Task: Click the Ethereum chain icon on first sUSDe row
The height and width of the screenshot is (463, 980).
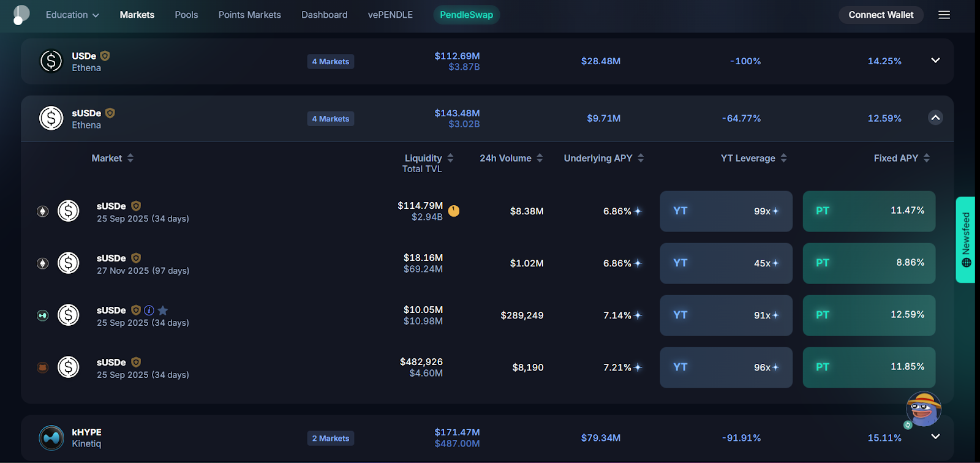Action: coord(42,211)
